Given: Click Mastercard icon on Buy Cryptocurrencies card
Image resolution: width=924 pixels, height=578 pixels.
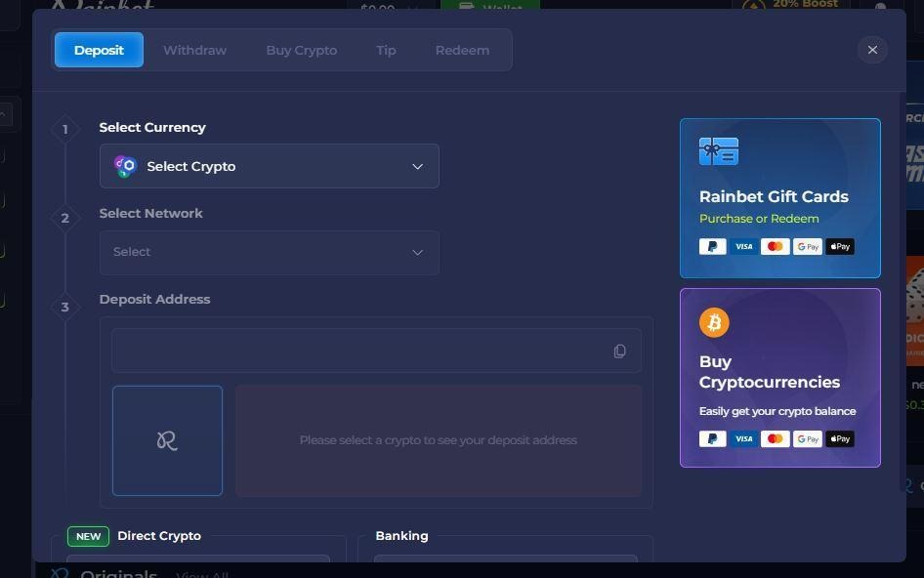Looking at the screenshot, I should coord(776,438).
